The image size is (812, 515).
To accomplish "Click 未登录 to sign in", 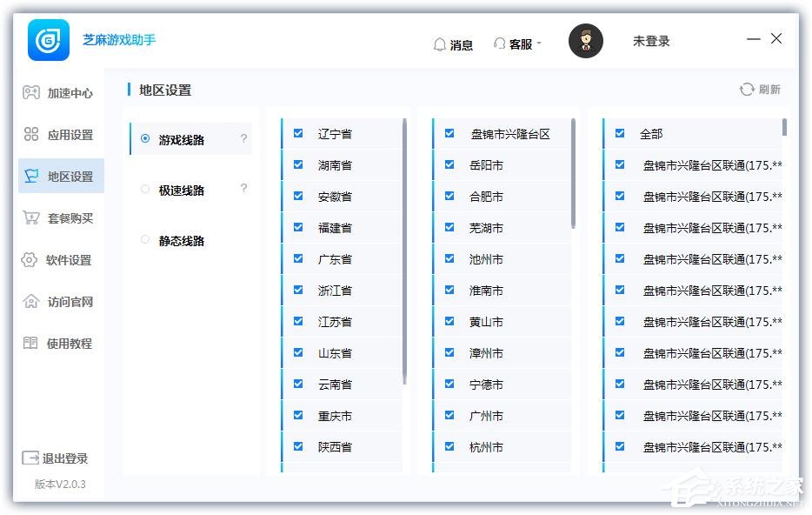I will point(650,41).
